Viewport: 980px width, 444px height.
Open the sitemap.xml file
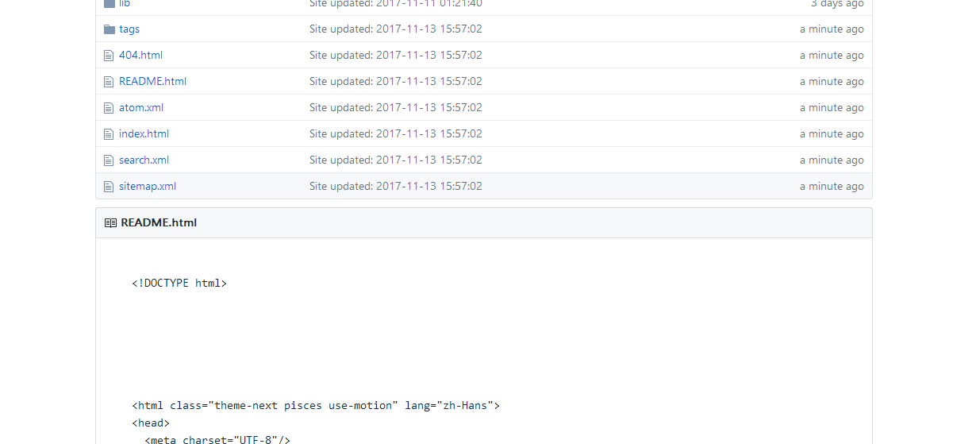pyautogui.click(x=148, y=187)
